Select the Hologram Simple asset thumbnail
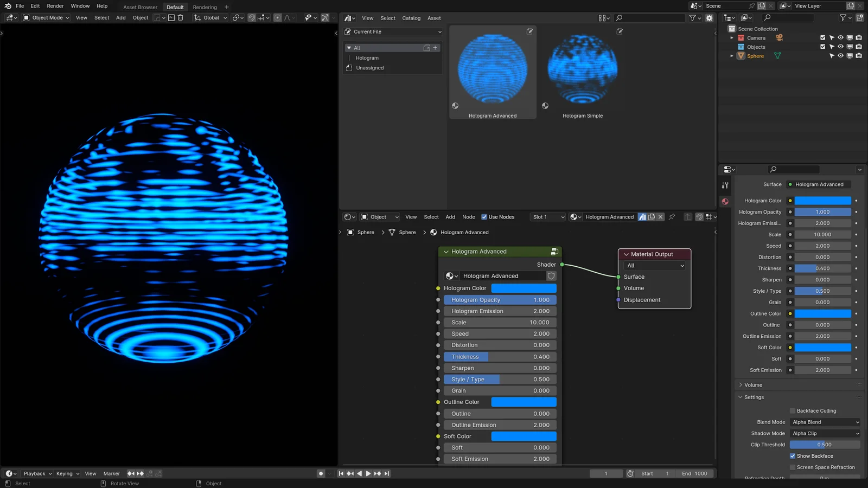The width and height of the screenshot is (868, 488). click(x=582, y=68)
